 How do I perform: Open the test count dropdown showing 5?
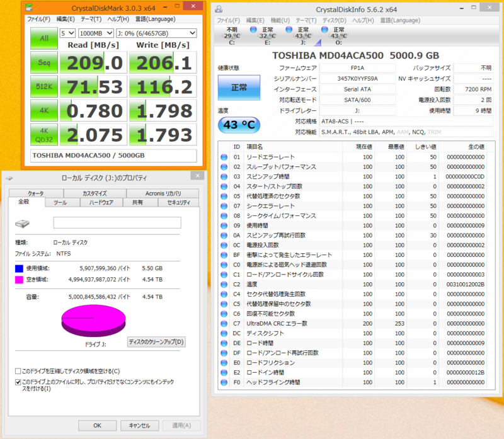click(x=67, y=33)
